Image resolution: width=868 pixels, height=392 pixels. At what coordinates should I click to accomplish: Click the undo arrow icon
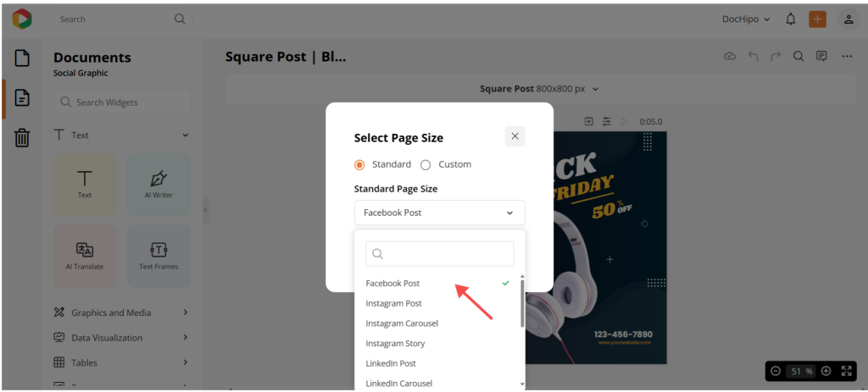tap(753, 56)
